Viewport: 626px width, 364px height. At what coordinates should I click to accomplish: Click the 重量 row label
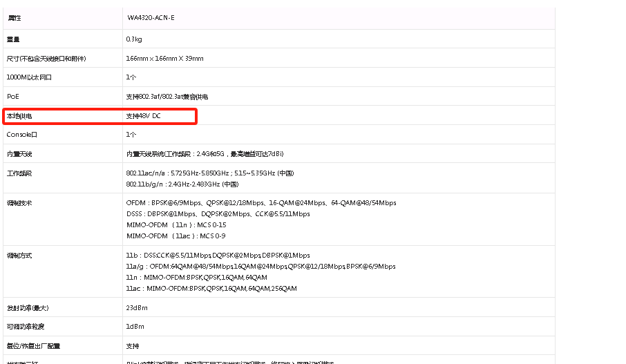coord(13,39)
